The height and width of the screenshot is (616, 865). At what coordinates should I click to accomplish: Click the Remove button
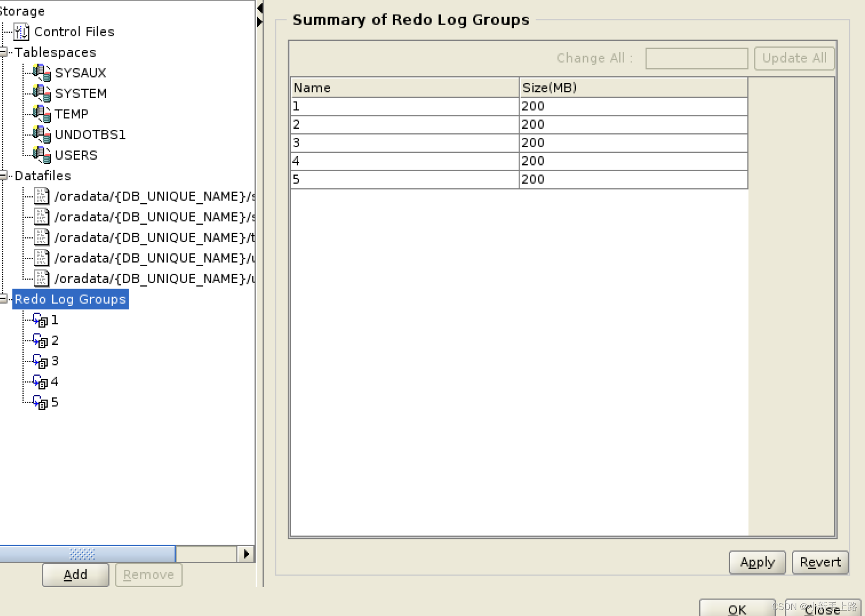pyautogui.click(x=149, y=575)
